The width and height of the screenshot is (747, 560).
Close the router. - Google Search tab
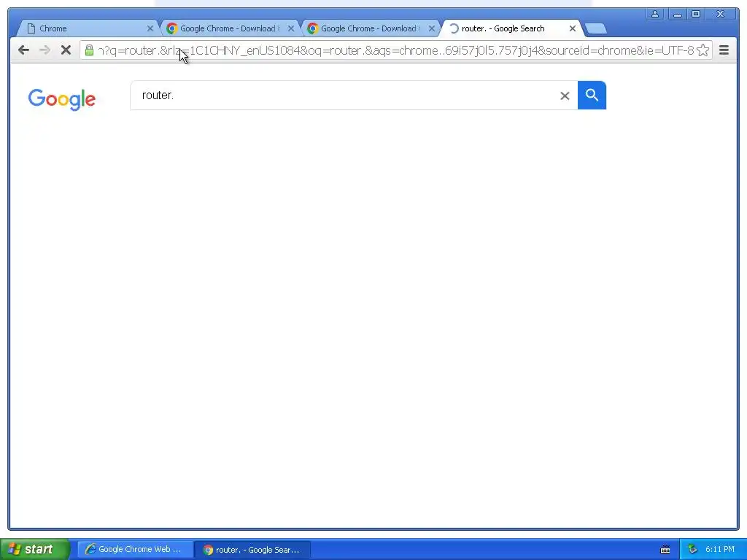coord(572,28)
